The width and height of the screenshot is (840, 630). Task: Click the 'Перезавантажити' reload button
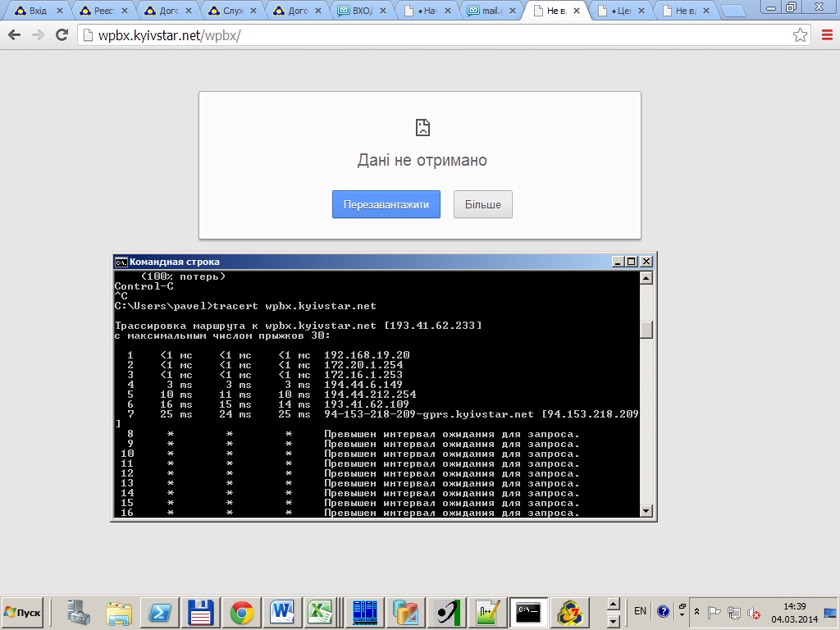pyautogui.click(x=386, y=204)
